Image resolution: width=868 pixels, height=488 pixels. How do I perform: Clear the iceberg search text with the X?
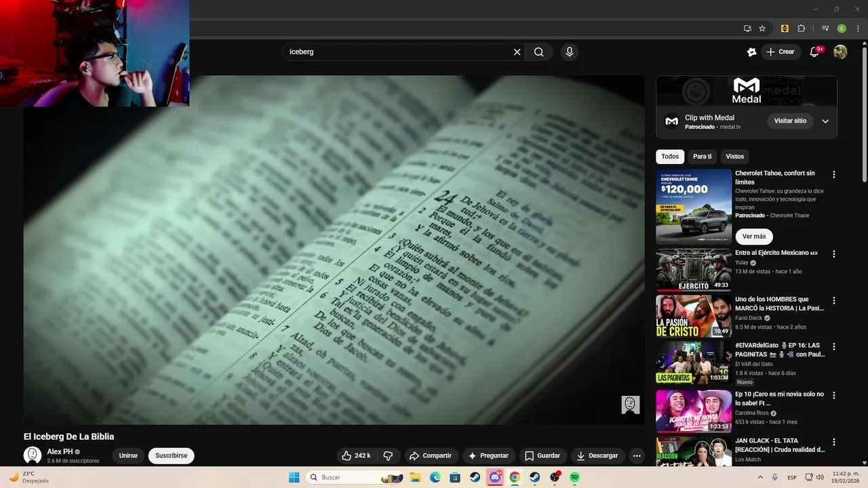pyautogui.click(x=517, y=52)
